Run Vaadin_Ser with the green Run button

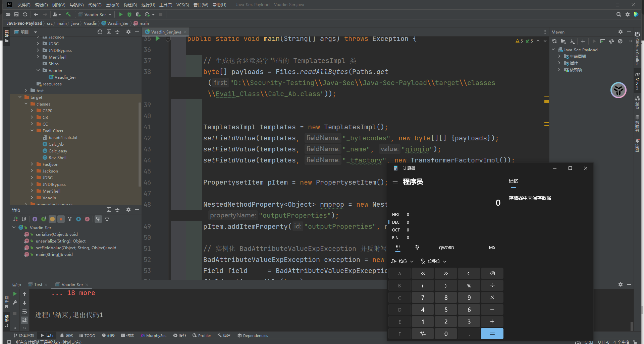click(x=121, y=14)
